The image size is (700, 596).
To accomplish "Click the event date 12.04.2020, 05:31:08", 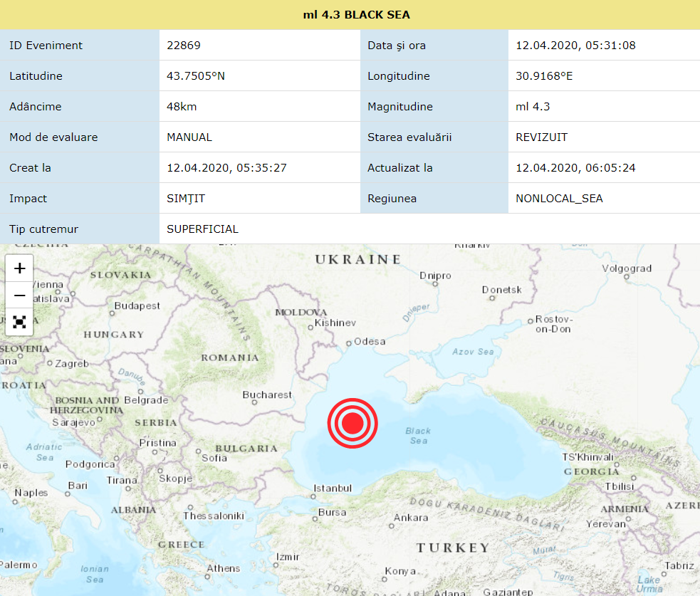I will point(575,46).
